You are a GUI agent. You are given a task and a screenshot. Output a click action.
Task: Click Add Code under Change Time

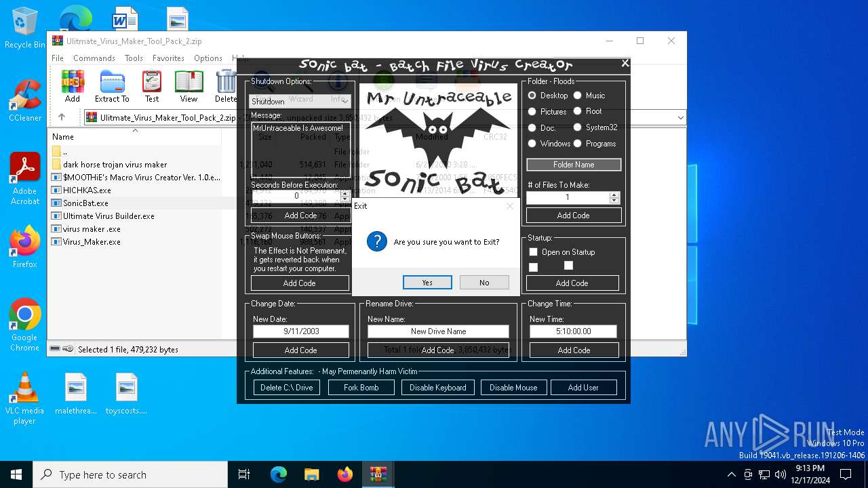[x=574, y=350]
